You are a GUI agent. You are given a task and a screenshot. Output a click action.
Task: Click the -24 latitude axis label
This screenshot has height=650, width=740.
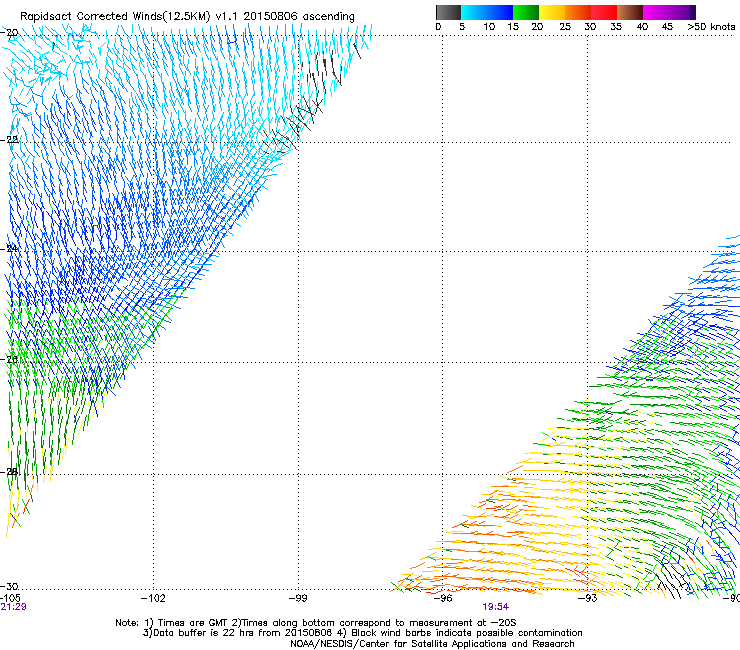coord(9,248)
